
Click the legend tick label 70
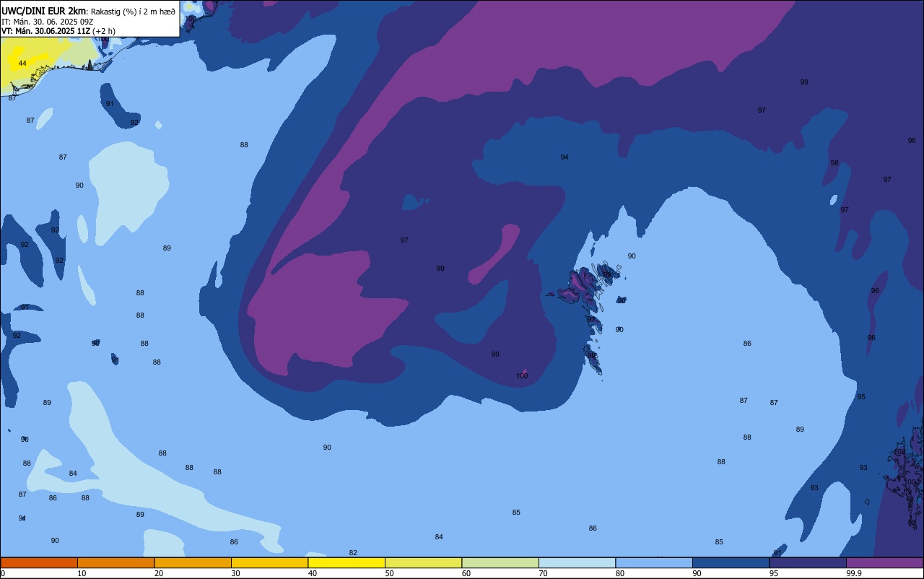pos(544,573)
